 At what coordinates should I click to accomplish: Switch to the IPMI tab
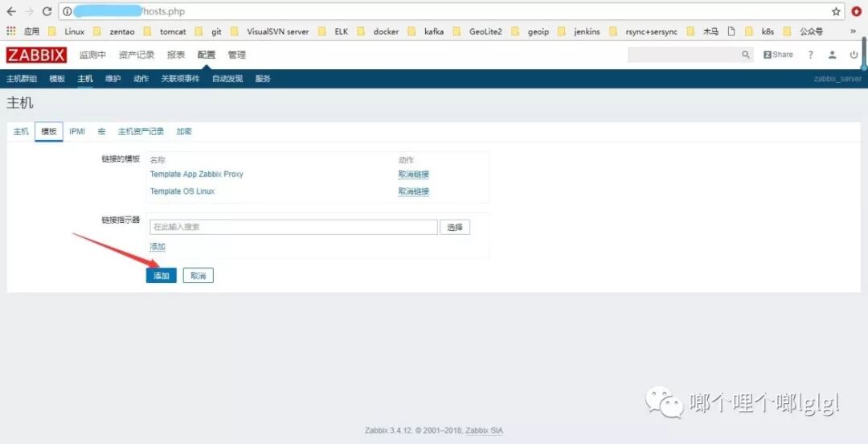coord(77,131)
